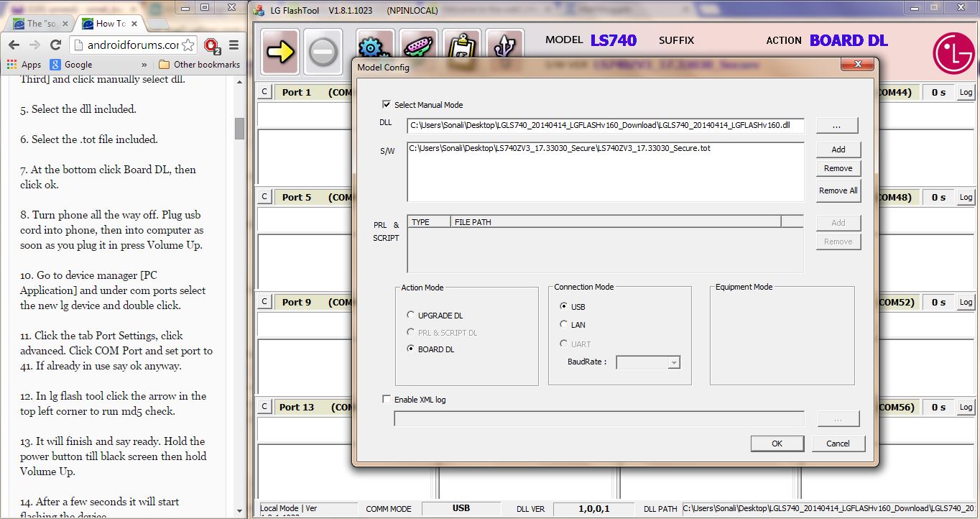Click the XML log path field
Viewport: 980px width, 519px height.
599,418
